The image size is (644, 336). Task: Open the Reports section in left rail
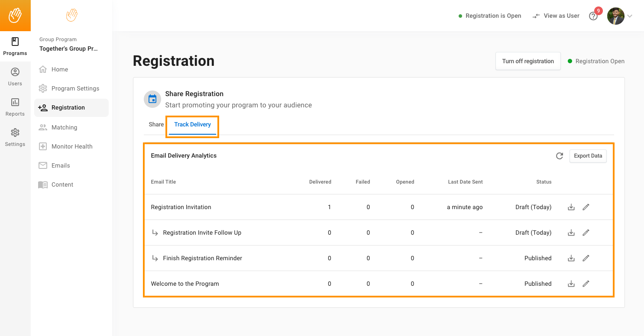pyautogui.click(x=15, y=107)
